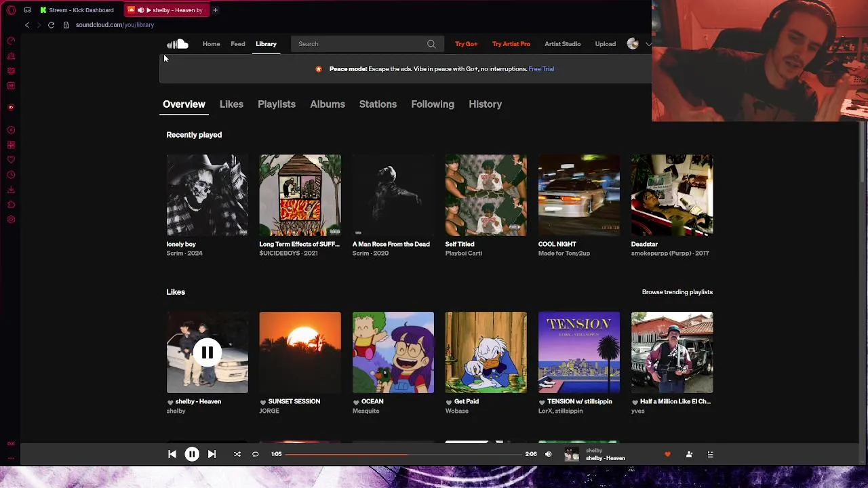Open the settings gear icon in sidebar
Image resolution: width=868 pixels, height=488 pixels.
pos(11,220)
